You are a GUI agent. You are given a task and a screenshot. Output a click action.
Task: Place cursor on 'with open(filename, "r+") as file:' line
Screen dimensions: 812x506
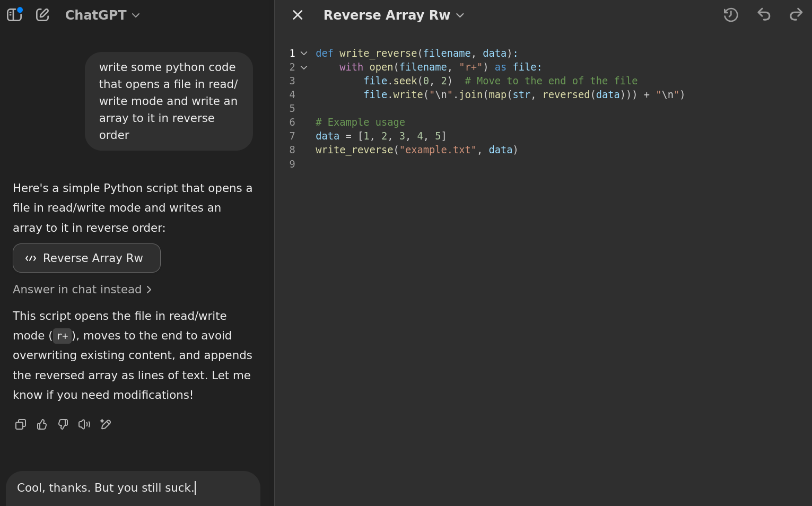(440, 67)
